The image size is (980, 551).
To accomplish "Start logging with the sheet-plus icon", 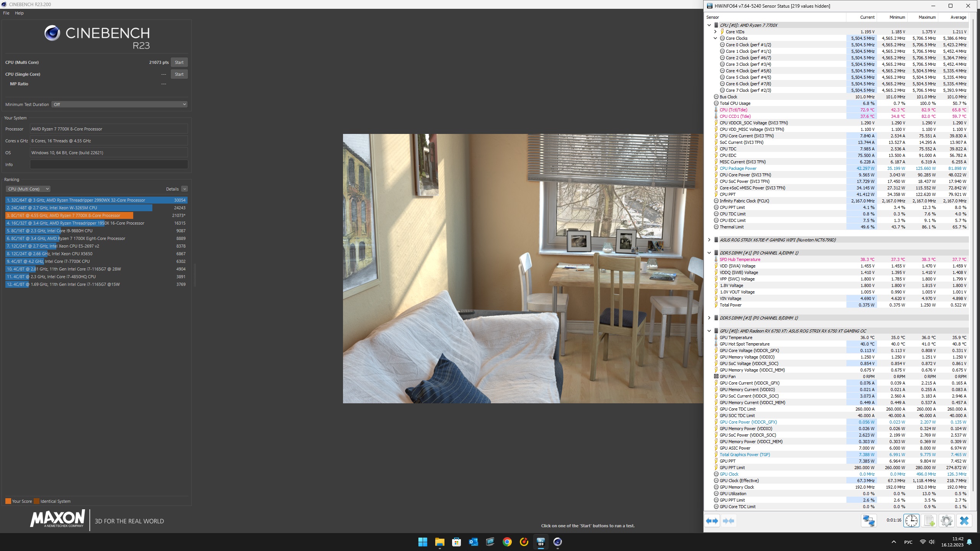I will click(x=929, y=521).
